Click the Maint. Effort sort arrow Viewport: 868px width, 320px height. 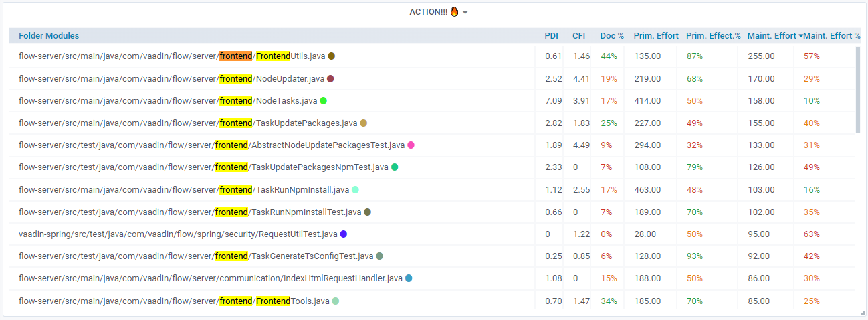[x=800, y=36]
